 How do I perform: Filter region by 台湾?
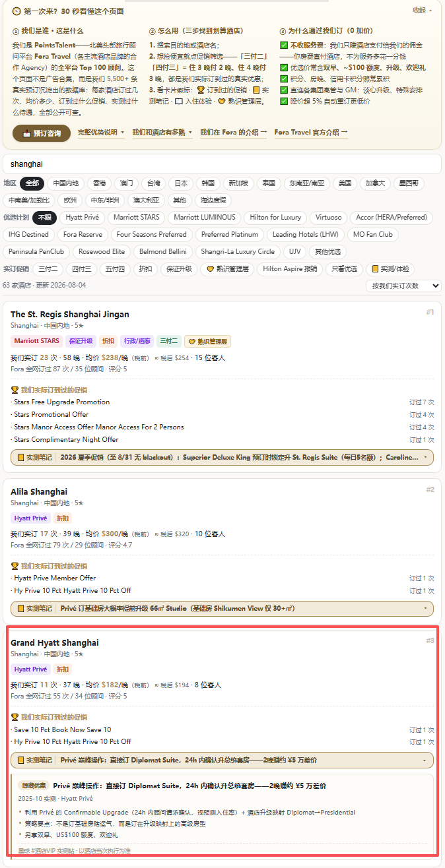pos(153,183)
